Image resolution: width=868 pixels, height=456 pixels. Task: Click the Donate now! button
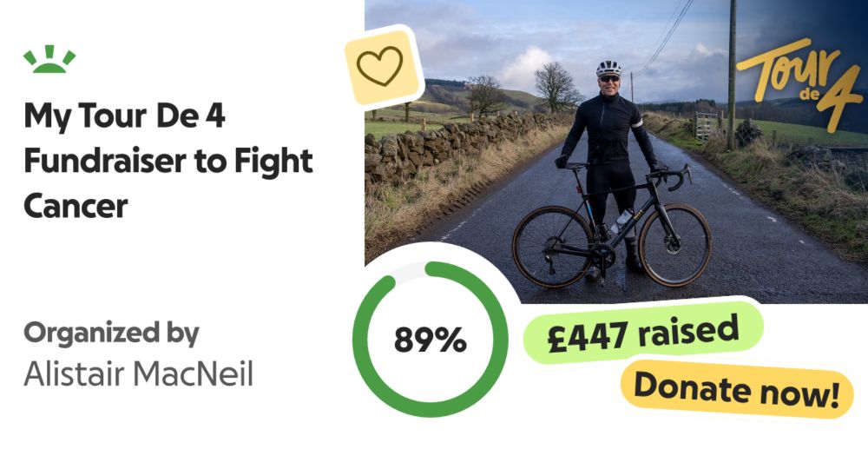pos(736,389)
